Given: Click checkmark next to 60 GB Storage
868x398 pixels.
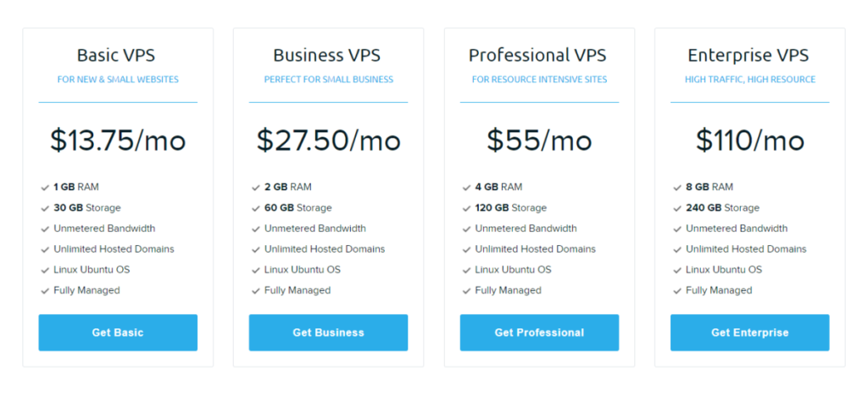Looking at the screenshot, I should [x=256, y=209].
